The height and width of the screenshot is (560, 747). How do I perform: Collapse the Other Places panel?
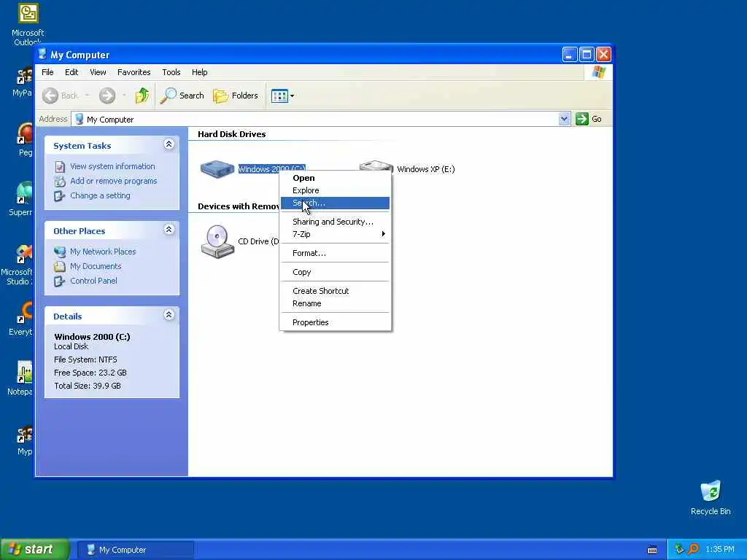pos(169,230)
